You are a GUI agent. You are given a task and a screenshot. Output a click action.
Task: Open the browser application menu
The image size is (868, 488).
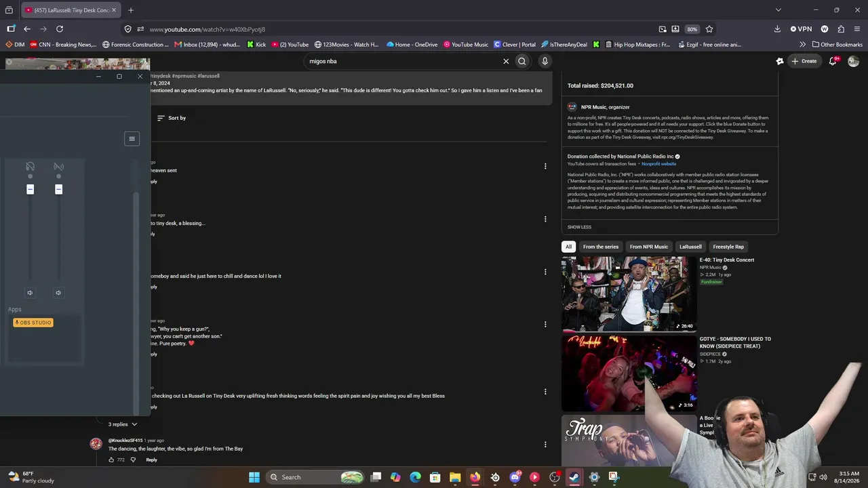click(857, 29)
